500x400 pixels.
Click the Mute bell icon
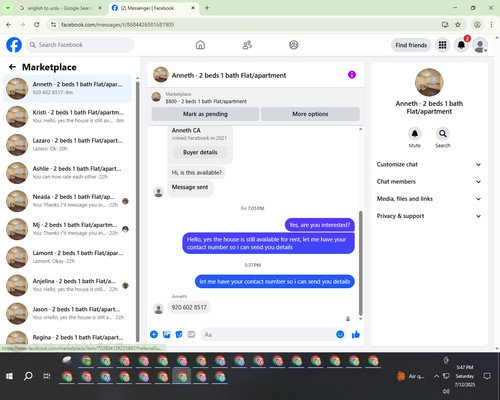pos(415,134)
